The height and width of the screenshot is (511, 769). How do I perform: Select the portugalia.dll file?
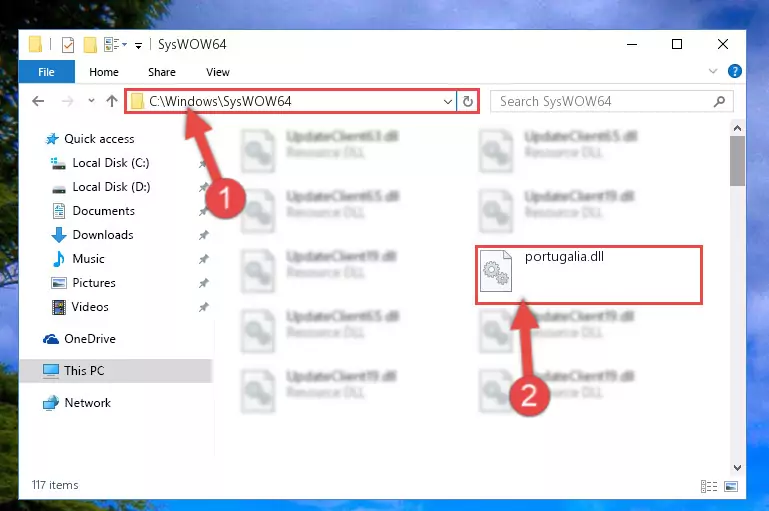[x=589, y=275]
